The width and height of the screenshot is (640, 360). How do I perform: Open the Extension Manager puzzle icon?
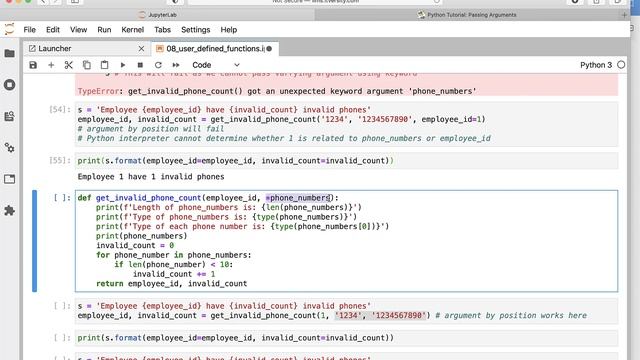pos(9,211)
